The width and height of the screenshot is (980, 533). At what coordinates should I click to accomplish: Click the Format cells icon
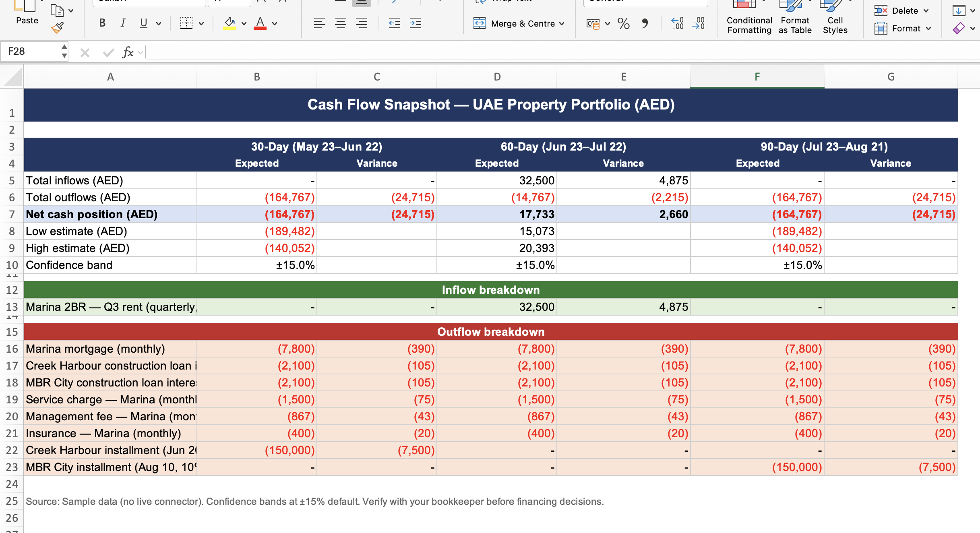881,28
